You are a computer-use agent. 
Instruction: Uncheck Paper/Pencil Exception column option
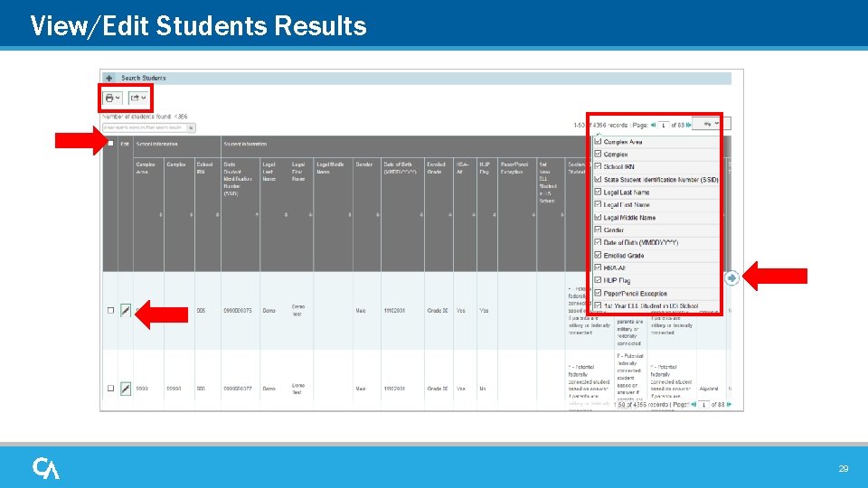tap(598, 293)
